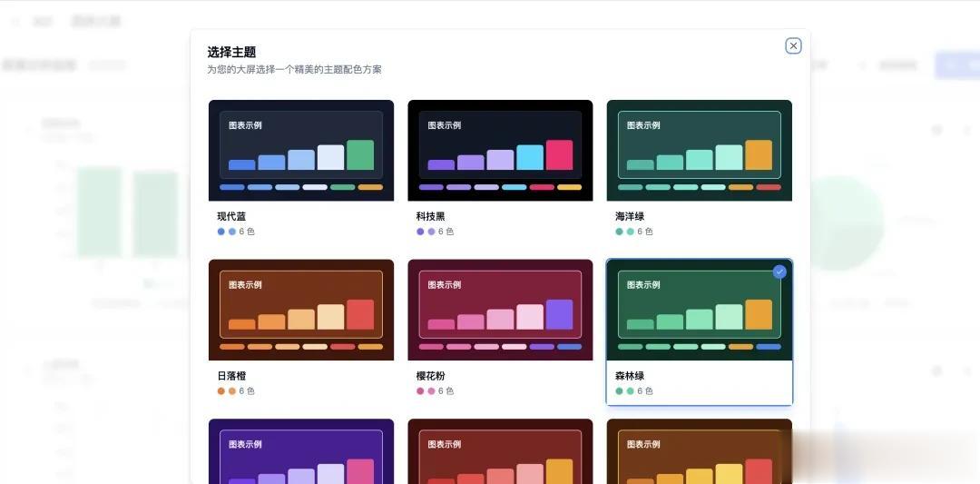Click the first green dot under 森林绿
The image size is (980, 484).
(620, 390)
